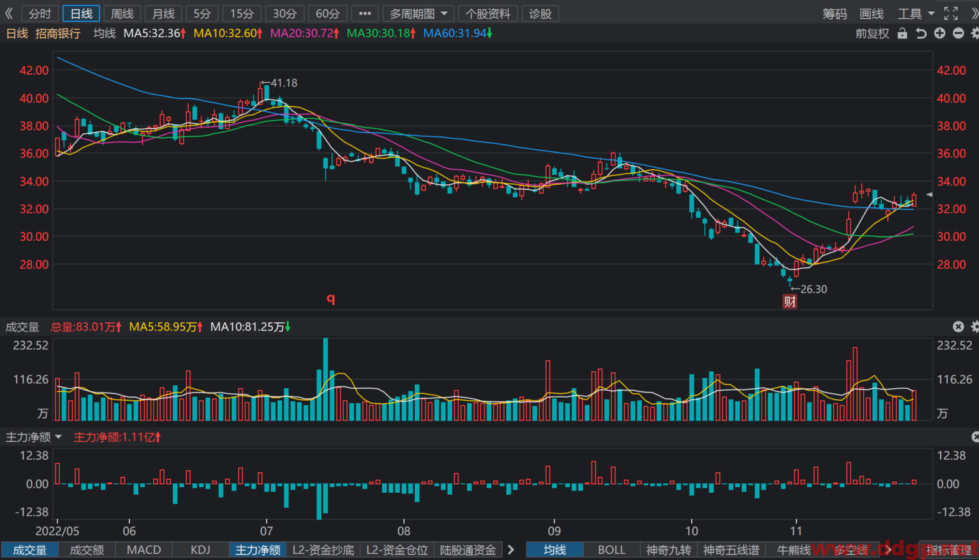This screenshot has height=560, width=979.
Task: Open 主力净额 indicator dropdown
Action: (34, 437)
